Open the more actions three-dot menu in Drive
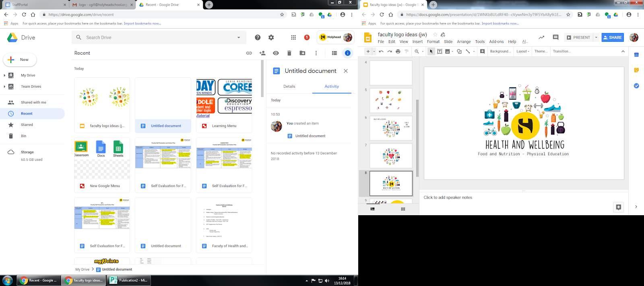The image size is (644, 286). [316, 53]
